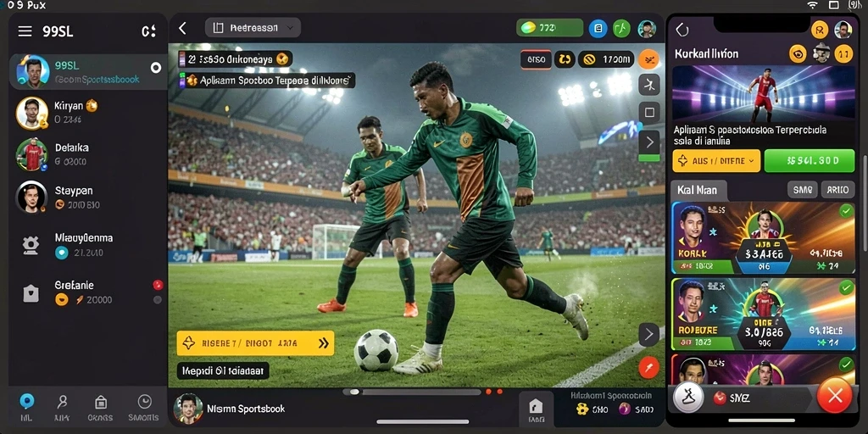868x434 pixels.
Task: Select the radio button on the 99SL row
Action: click(x=156, y=68)
